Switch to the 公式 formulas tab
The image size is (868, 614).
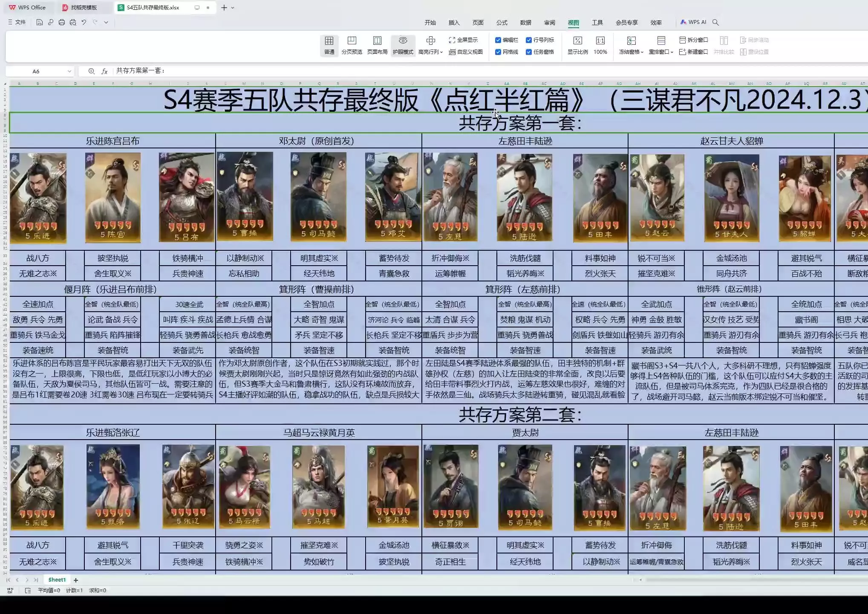(x=502, y=23)
